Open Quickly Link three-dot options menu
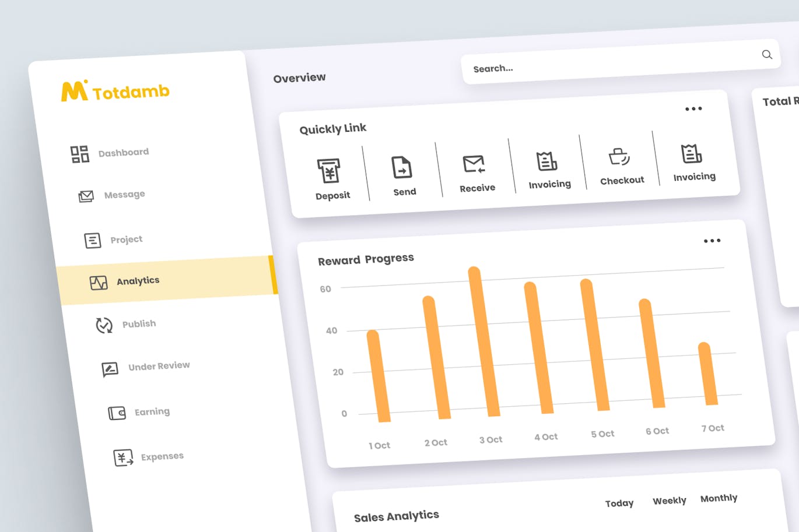799x532 pixels. click(693, 109)
